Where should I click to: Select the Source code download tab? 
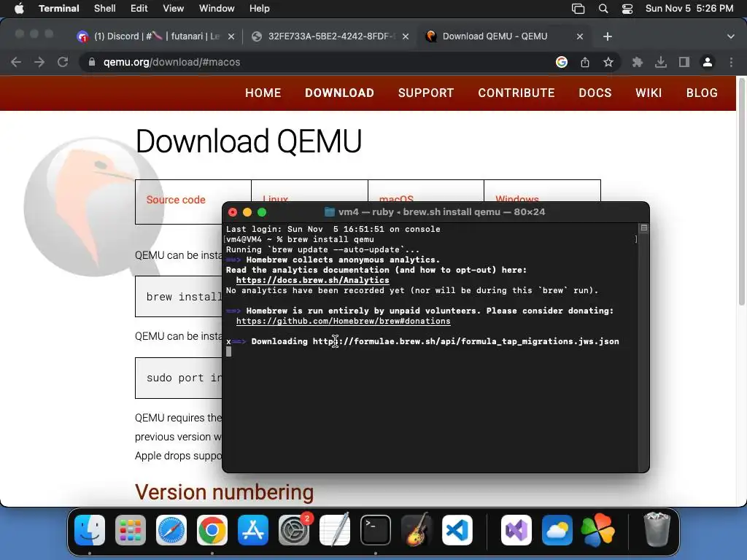pos(193,202)
